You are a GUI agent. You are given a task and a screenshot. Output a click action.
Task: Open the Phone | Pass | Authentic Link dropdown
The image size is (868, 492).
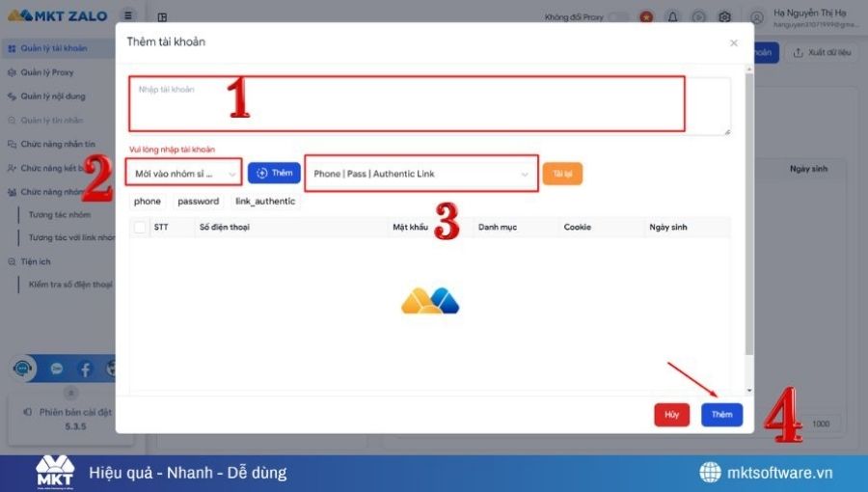pos(420,174)
